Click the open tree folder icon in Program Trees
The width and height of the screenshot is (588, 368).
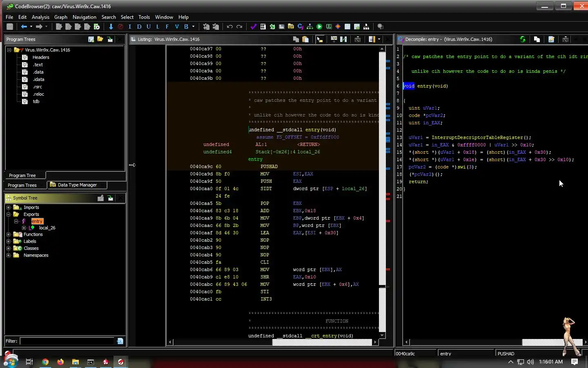tap(100, 39)
